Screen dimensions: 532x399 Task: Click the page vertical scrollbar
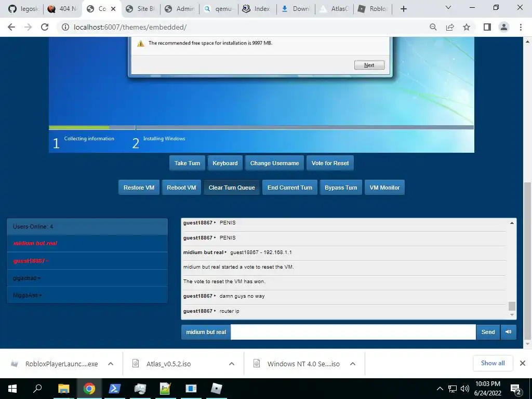[x=527, y=261]
